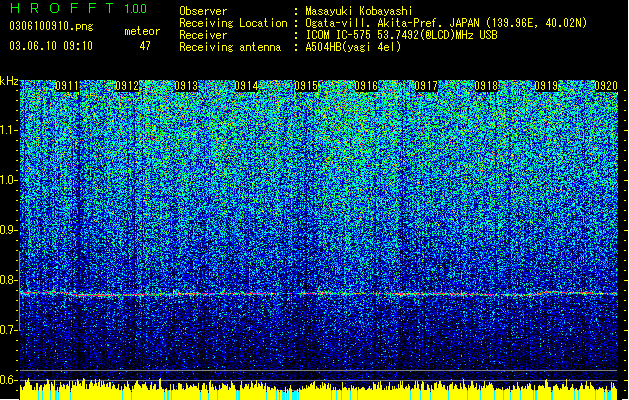Click the red carrier line near 0.77 kHz
The height and width of the screenshot is (400, 629).
click(319, 294)
